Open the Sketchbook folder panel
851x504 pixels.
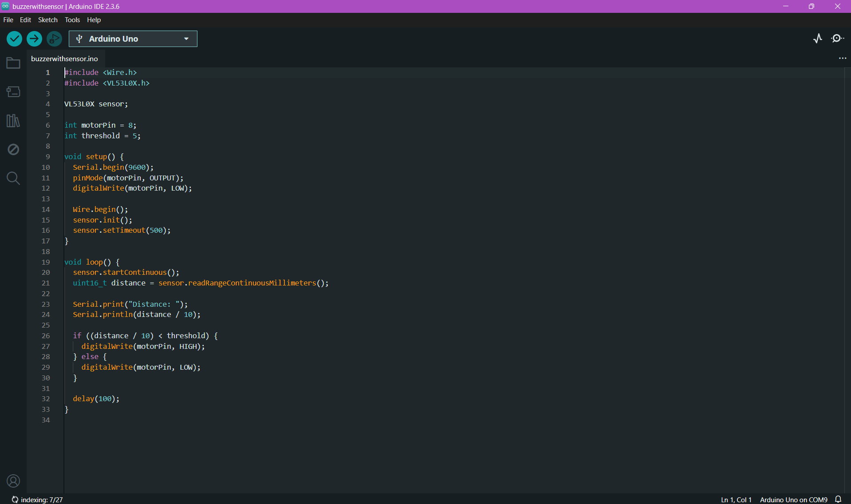[x=13, y=63]
